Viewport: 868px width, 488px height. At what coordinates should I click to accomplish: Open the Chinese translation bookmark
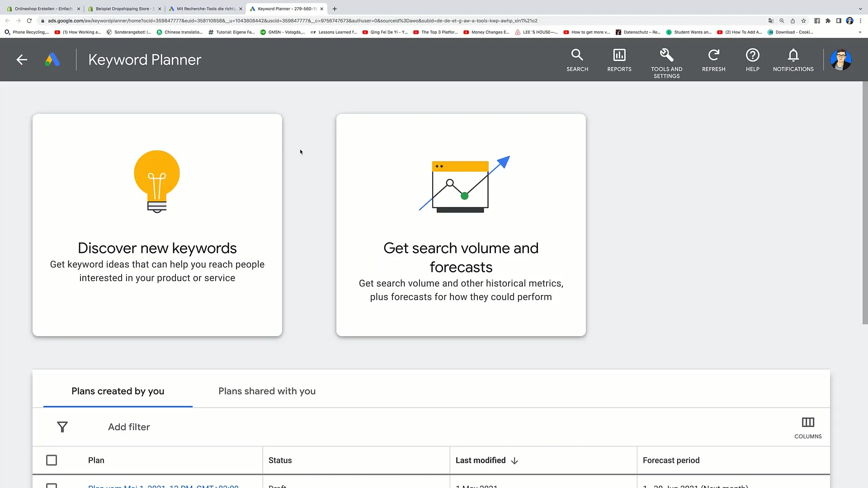(x=179, y=32)
